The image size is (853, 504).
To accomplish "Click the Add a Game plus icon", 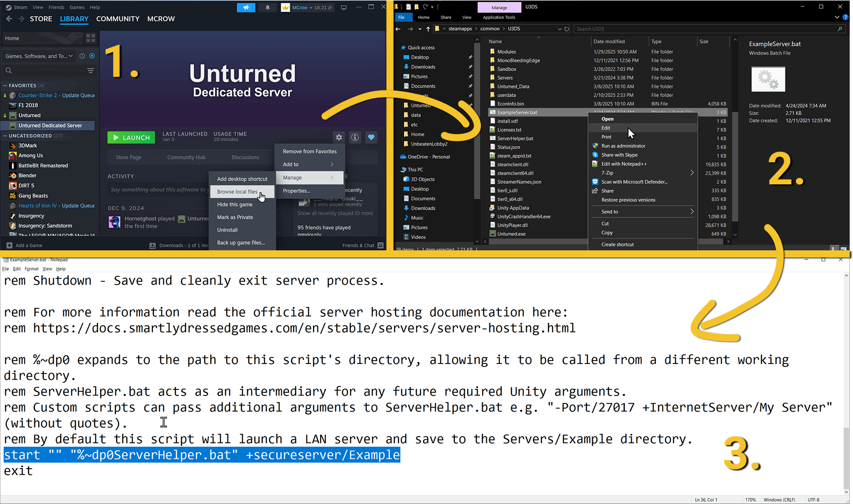I will point(9,245).
